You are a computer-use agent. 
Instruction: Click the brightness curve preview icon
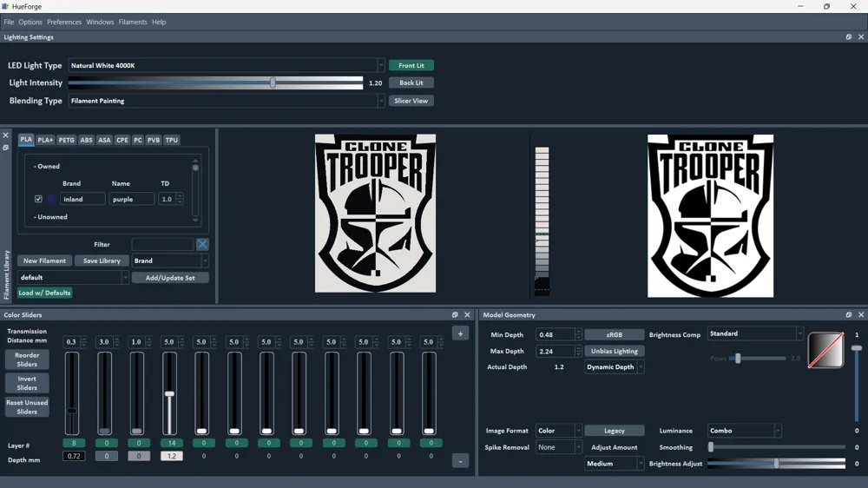[x=826, y=350]
